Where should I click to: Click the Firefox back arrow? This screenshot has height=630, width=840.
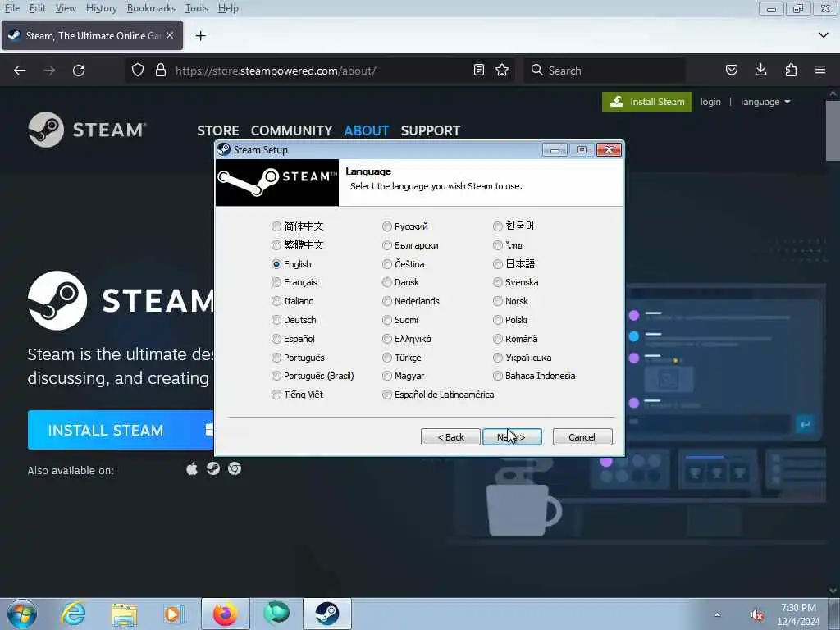tap(20, 71)
